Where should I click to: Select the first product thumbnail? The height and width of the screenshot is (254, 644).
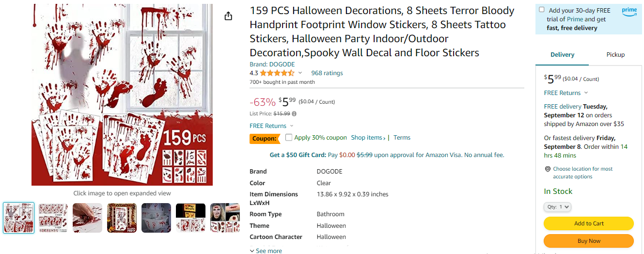[x=19, y=218]
